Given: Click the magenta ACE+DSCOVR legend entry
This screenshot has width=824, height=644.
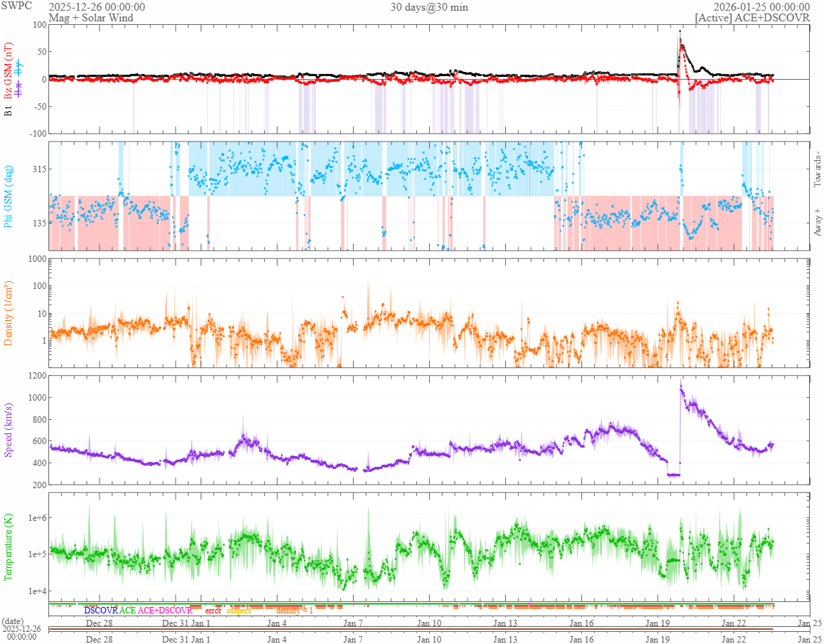Looking at the screenshot, I should point(165,611).
